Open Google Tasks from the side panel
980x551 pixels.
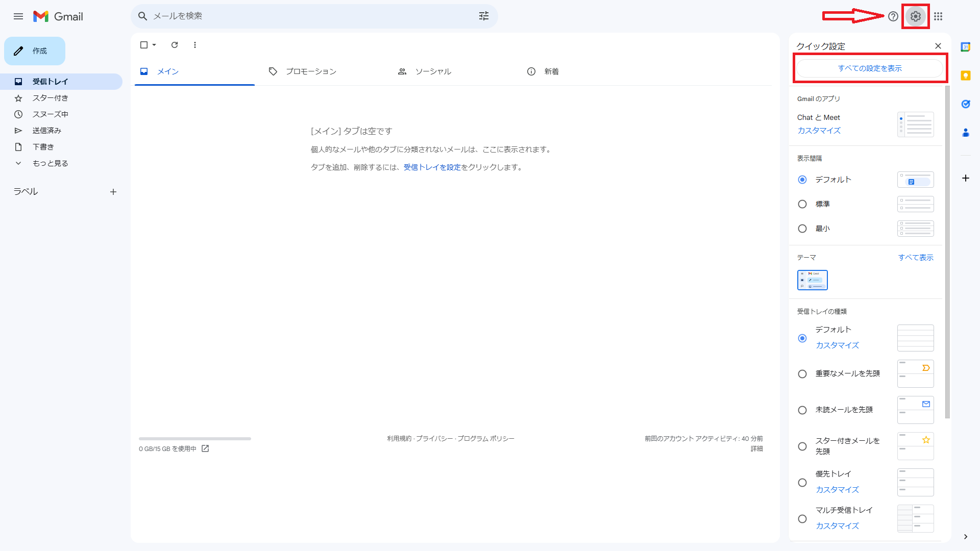[x=966, y=104]
